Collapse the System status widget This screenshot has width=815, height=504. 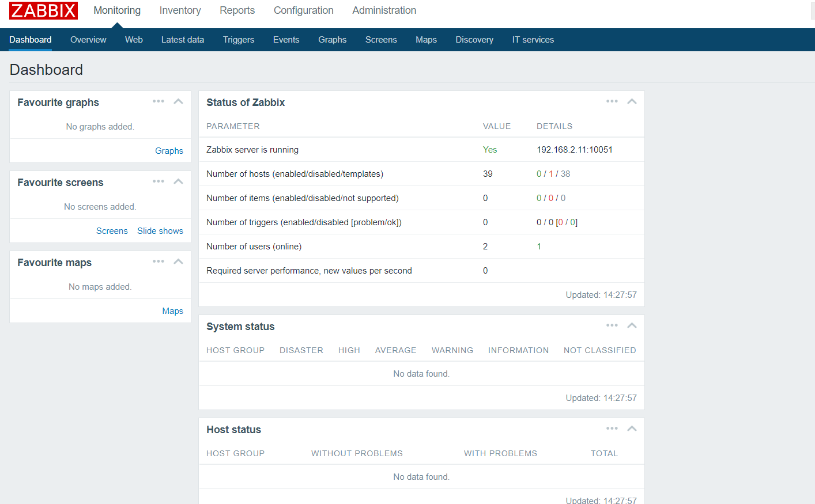click(x=632, y=325)
